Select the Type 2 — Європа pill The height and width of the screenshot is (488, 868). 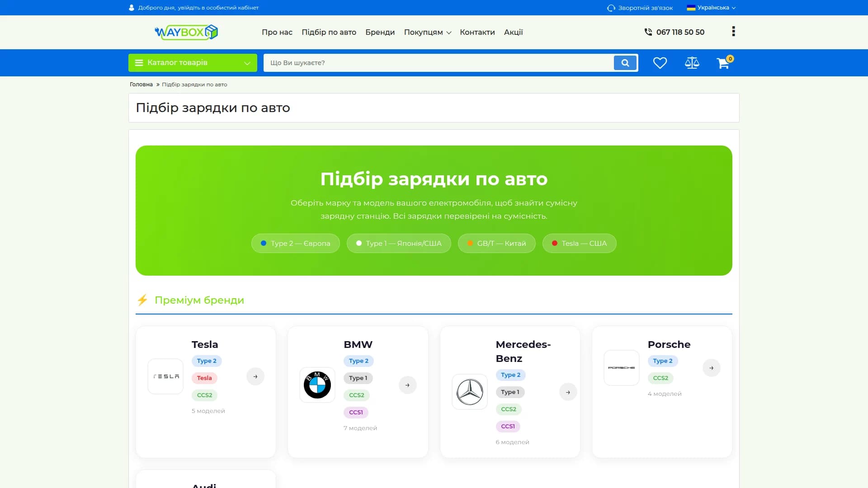pos(295,243)
